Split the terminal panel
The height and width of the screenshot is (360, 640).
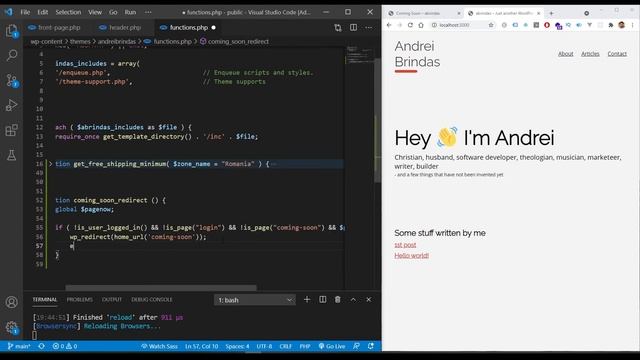coord(322,300)
